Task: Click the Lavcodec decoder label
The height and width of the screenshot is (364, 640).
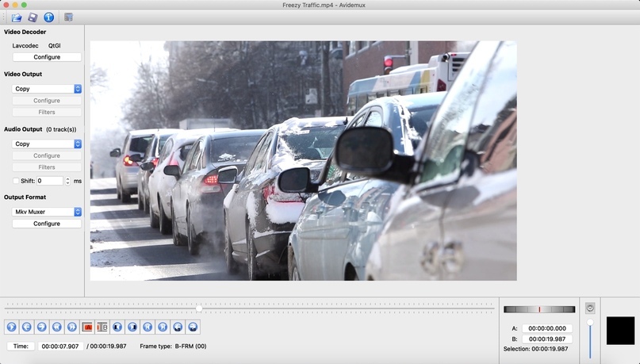Action: click(x=25, y=46)
